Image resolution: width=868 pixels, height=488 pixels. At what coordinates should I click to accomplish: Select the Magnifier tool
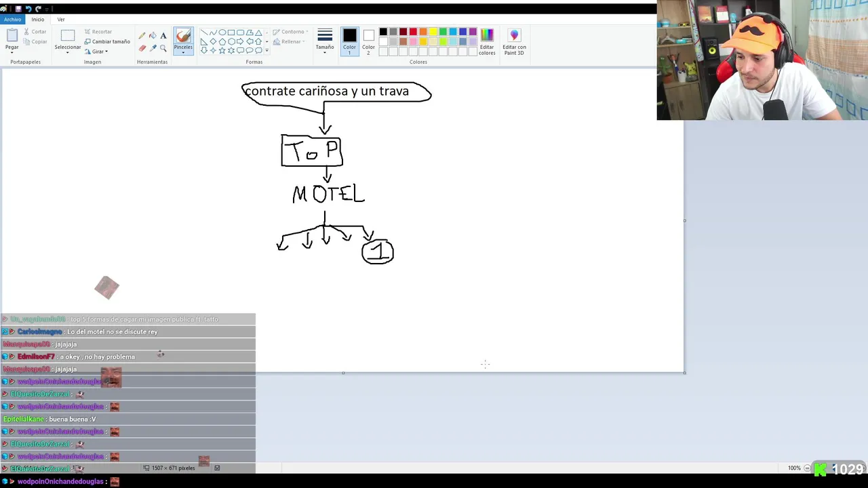coord(163,48)
